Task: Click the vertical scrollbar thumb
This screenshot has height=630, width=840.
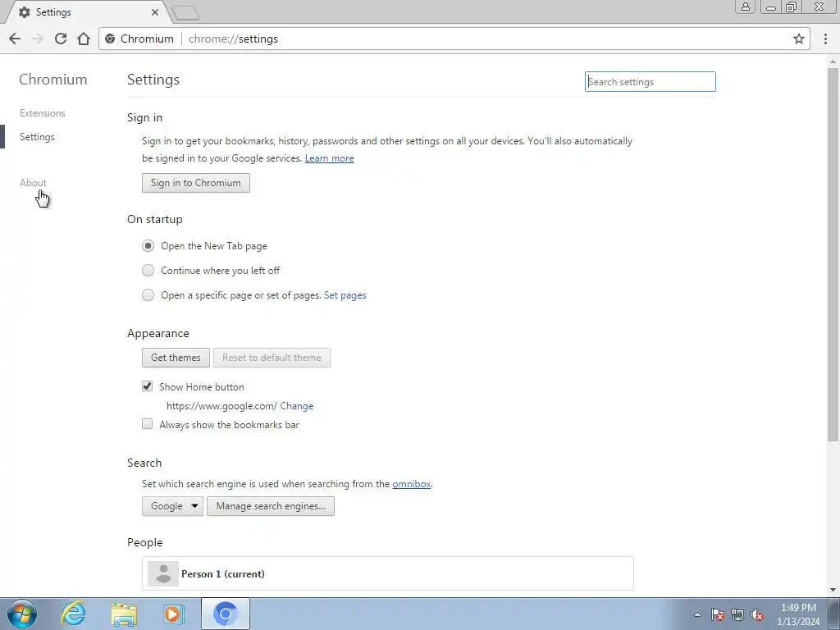Action: pos(833,254)
